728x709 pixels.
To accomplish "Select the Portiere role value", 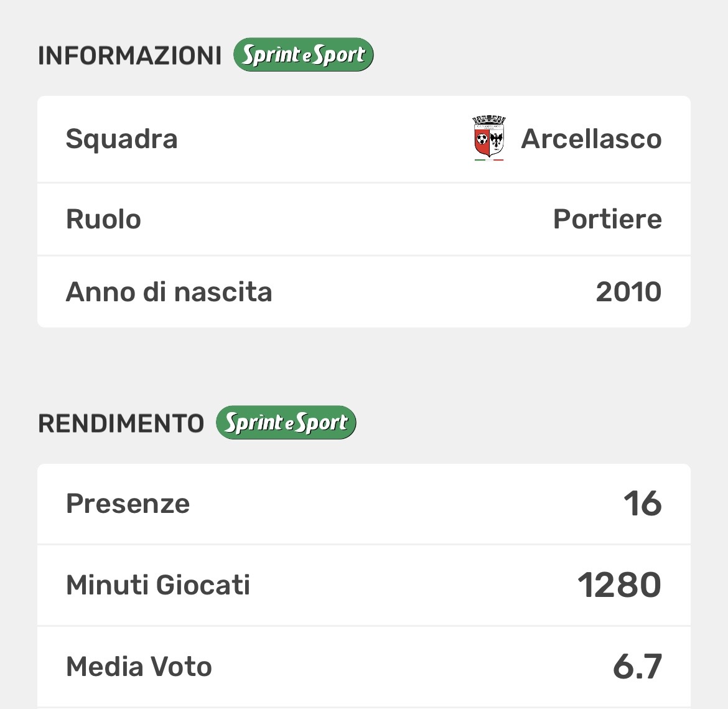I will pyautogui.click(x=607, y=219).
